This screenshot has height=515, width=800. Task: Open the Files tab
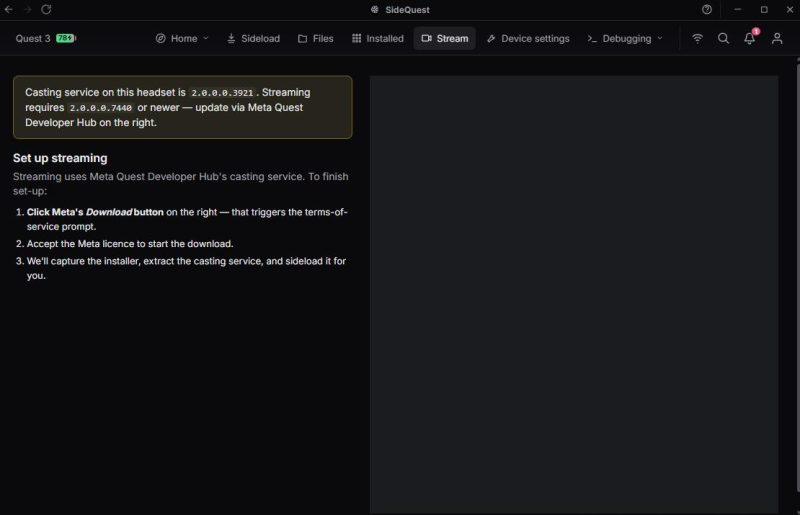coord(315,38)
